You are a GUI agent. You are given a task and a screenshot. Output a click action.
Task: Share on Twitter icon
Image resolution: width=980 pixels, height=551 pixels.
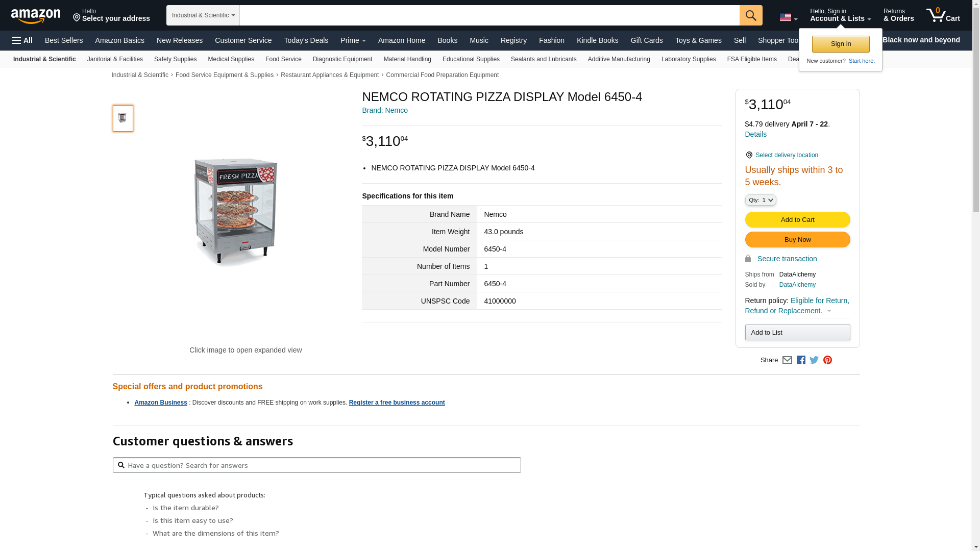click(x=814, y=360)
